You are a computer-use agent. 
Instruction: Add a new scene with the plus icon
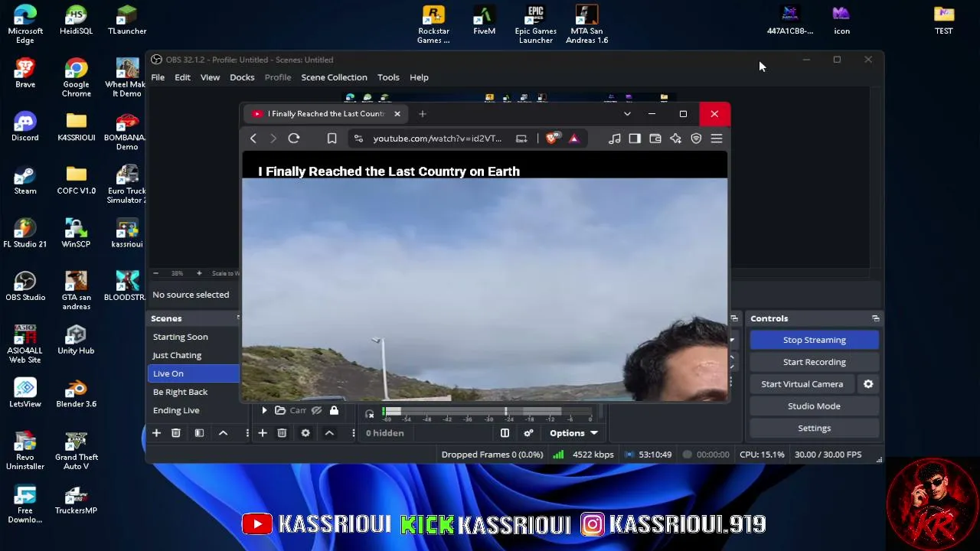[x=156, y=433]
